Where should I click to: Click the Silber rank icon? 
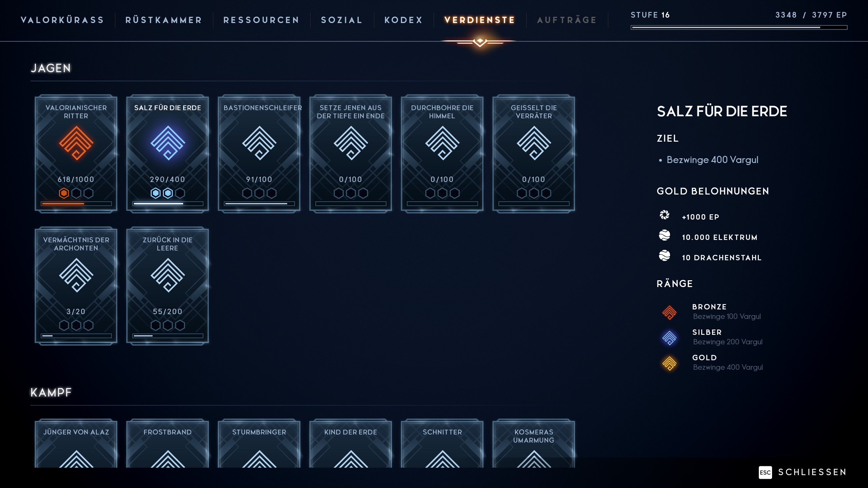[669, 338]
